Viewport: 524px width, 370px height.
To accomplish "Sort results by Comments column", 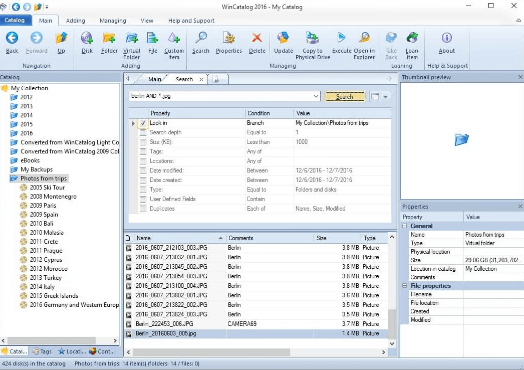I will click(x=269, y=238).
